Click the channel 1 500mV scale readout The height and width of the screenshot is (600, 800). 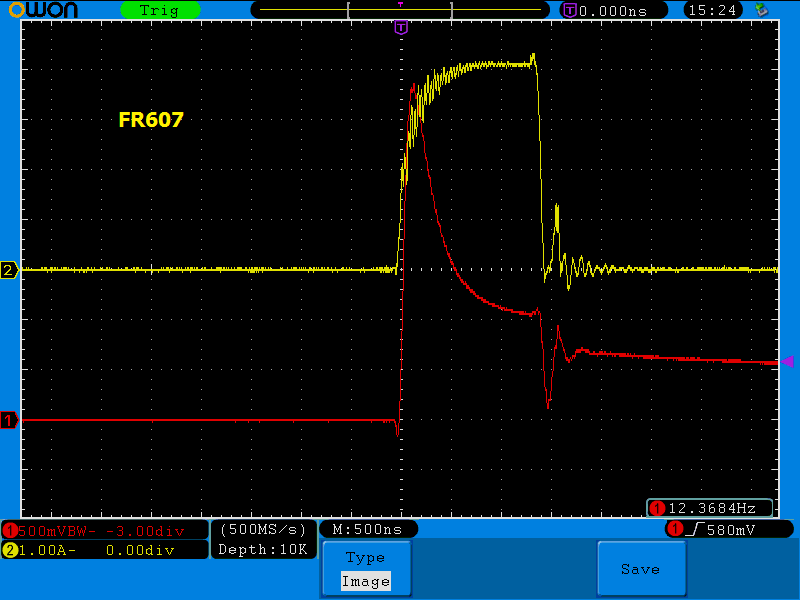click(x=104, y=530)
